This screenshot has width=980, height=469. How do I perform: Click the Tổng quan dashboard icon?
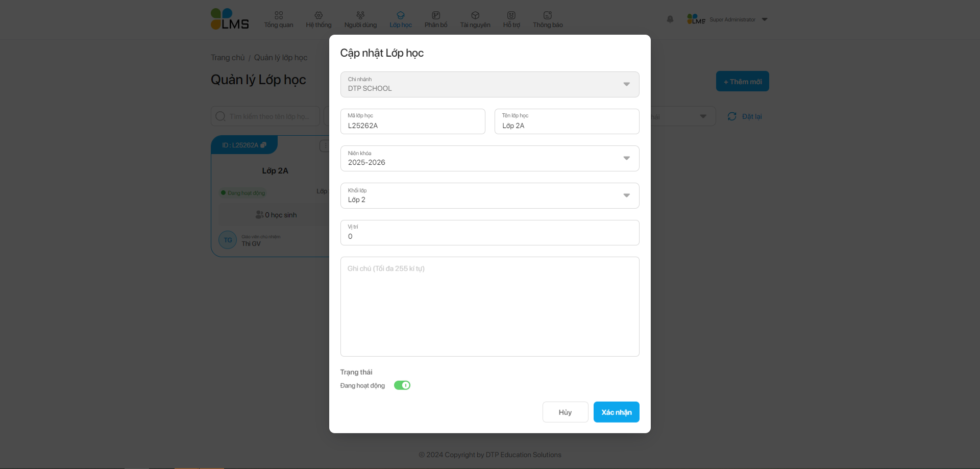279,15
